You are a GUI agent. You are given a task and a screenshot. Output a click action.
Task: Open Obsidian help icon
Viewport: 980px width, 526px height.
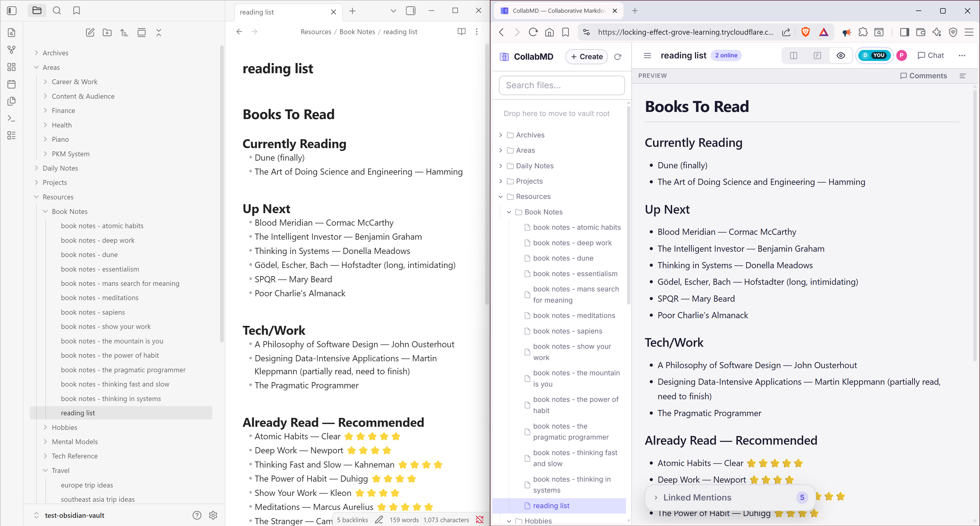[197, 515]
